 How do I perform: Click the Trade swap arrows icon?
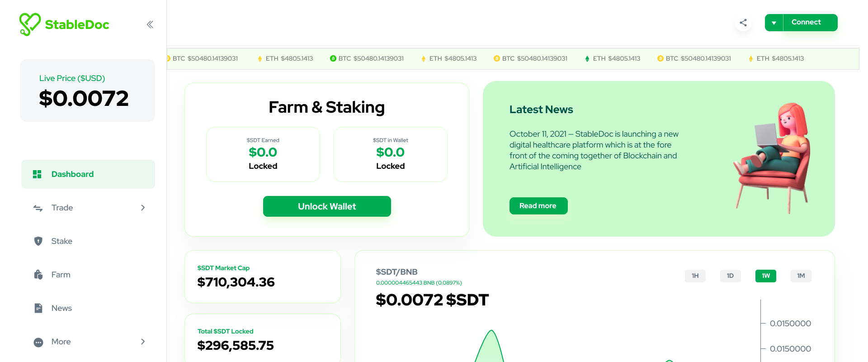pyautogui.click(x=38, y=208)
